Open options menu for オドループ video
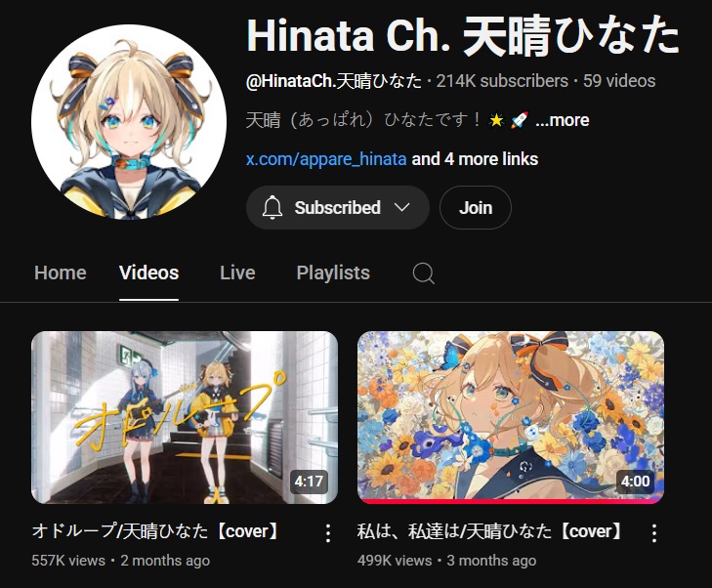 click(x=328, y=533)
